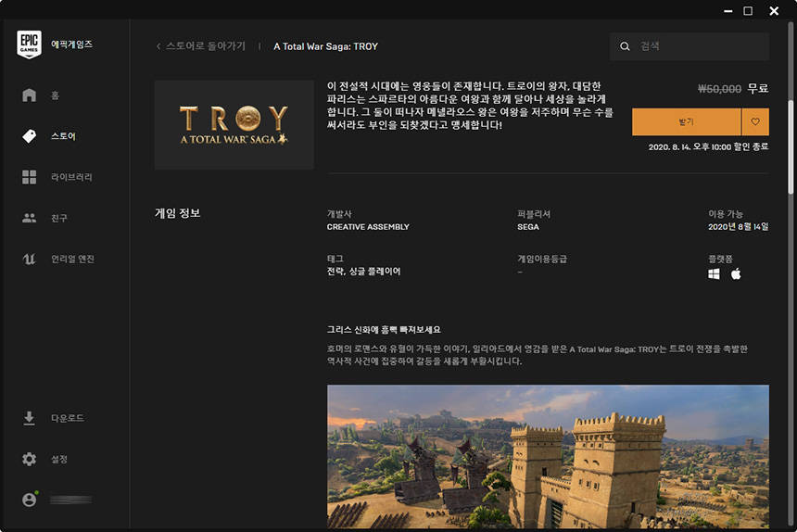
Task: Go to 친구 in the sidebar
Action: [59, 218]
